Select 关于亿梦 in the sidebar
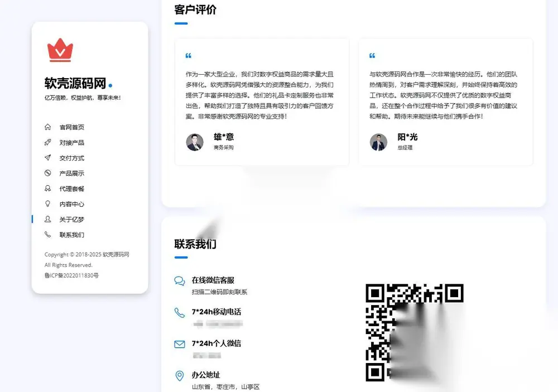The height and width of the screenshot is (392, 558). tap(72, 220)
